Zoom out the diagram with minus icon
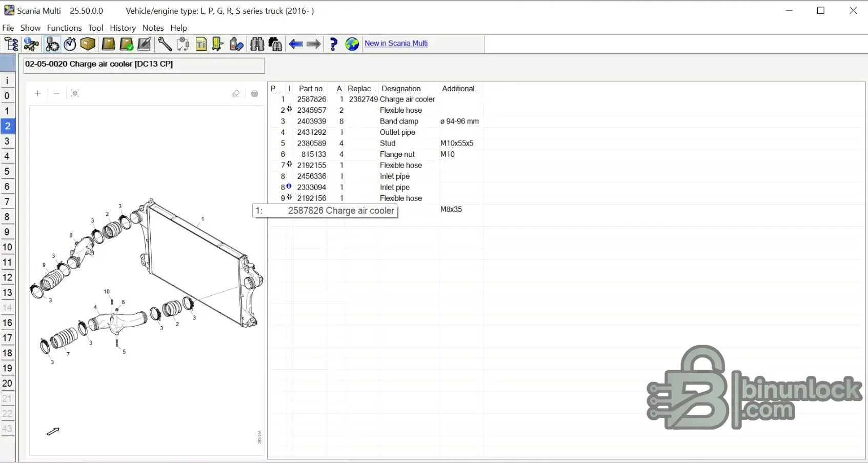This screenshot has width=868, height=463. [x=56, y=93]
